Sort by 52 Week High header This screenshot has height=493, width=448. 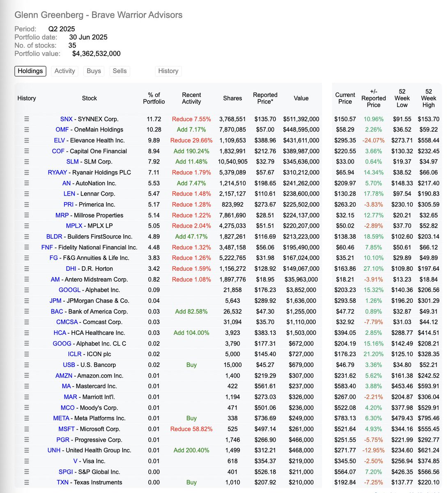tap(428, 98)
